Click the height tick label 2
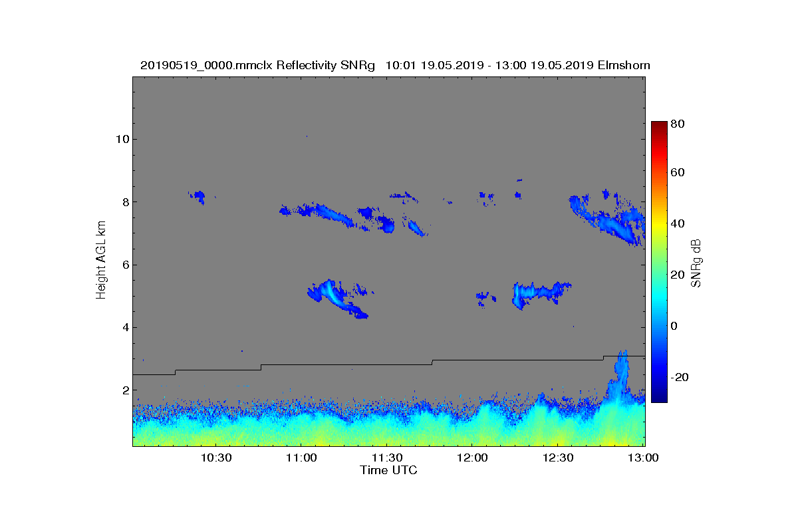 [x=125, y=390]
